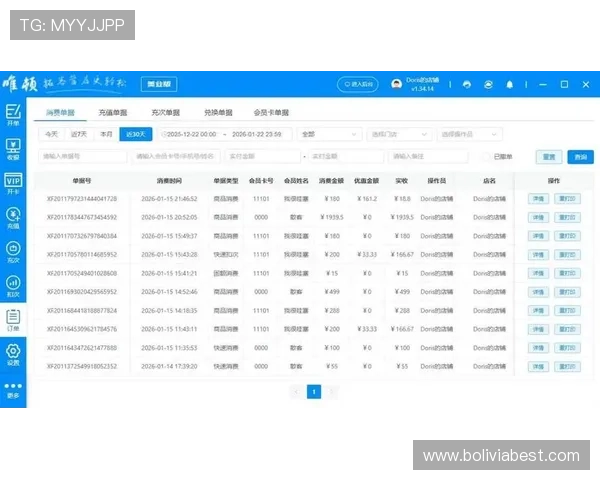This screenshot has width=600, height=480.
Task: Open the VIP 开卡 card icon
Action: [x=13, y=183]
